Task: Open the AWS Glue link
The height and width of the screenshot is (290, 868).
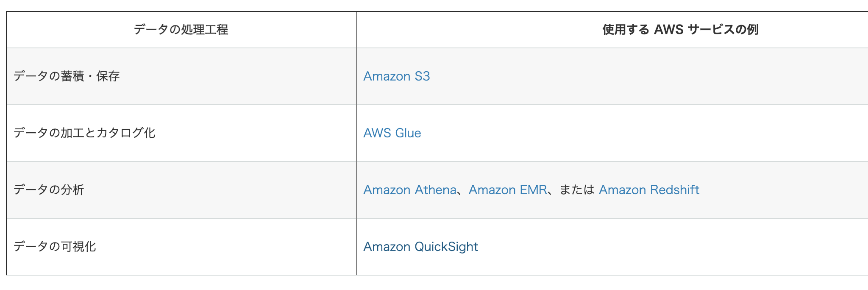Action: point(392,133)
